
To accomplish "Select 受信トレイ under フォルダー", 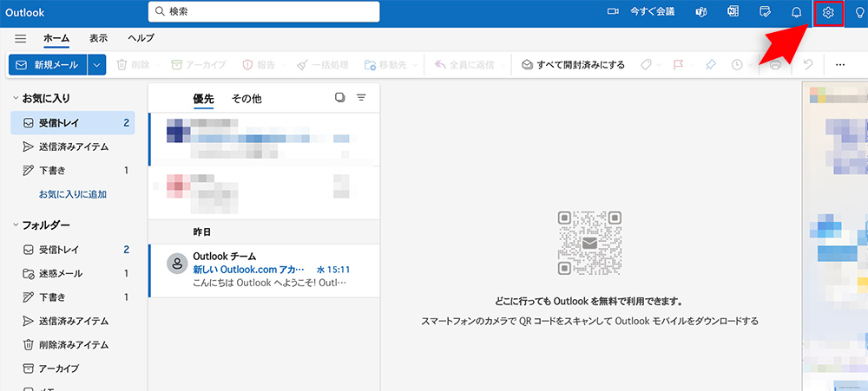I will [73, 250].
